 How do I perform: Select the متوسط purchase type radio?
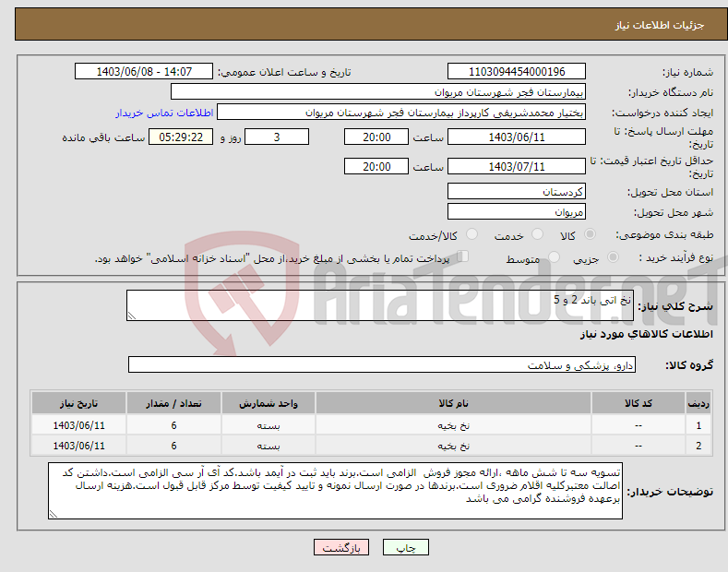pyautogui.click(x=554, y=256)
